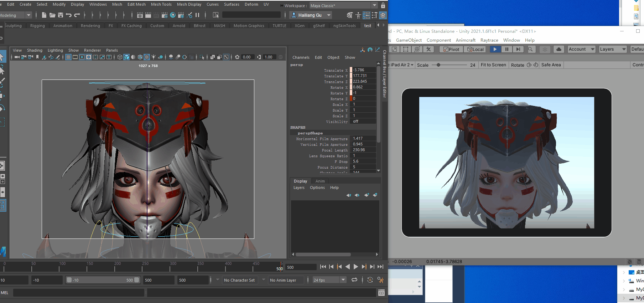
Task: Click the Unity simulator Scale slider handle
Action: [x=438, y=65]
